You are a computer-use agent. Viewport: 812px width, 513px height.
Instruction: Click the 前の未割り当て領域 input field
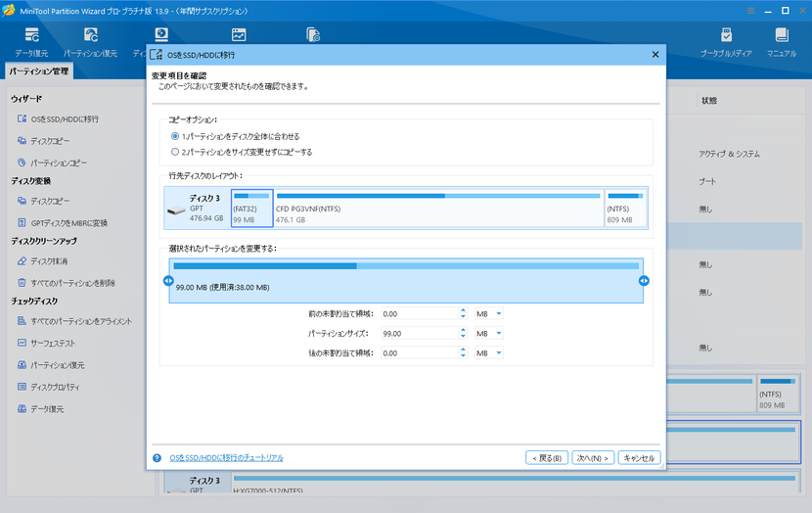(420, 313)
